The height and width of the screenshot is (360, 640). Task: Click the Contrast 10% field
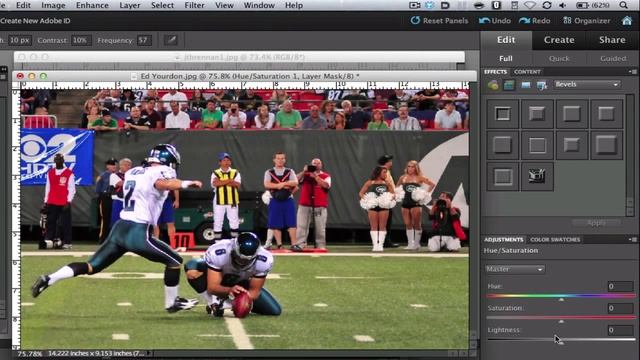pos(80,40)
